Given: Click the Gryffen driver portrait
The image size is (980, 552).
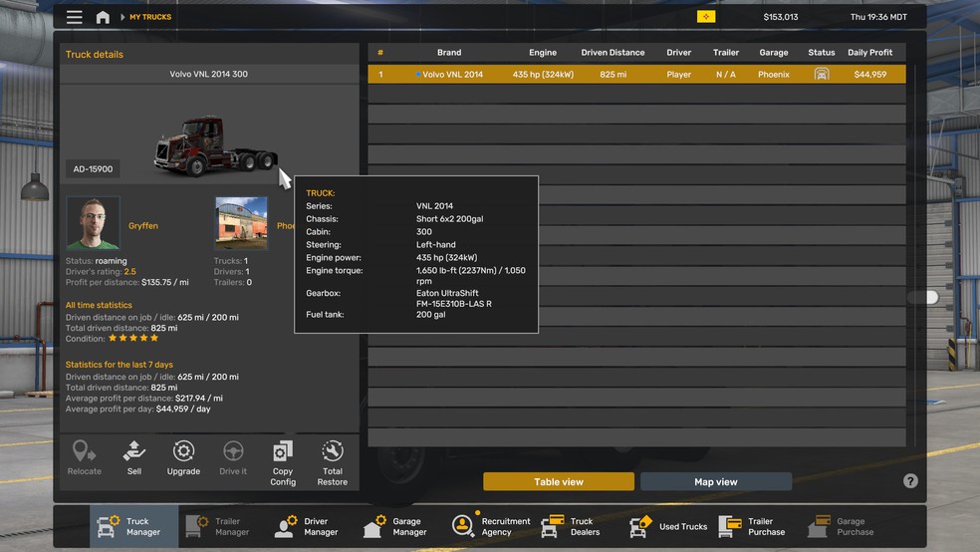Looking at the screenshot, I should pos(94,222).
